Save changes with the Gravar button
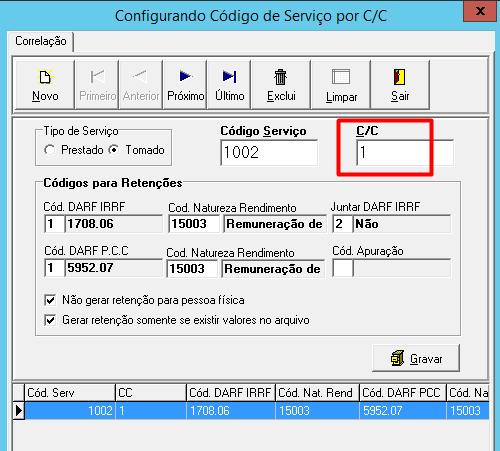Viewport: 500px width, 451px height. coord(416,358)
